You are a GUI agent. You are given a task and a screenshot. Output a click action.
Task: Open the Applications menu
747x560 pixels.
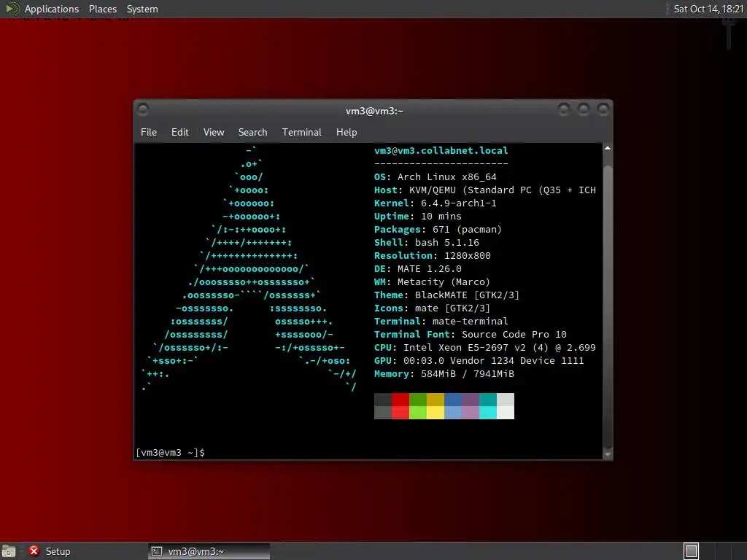point(52,9)
